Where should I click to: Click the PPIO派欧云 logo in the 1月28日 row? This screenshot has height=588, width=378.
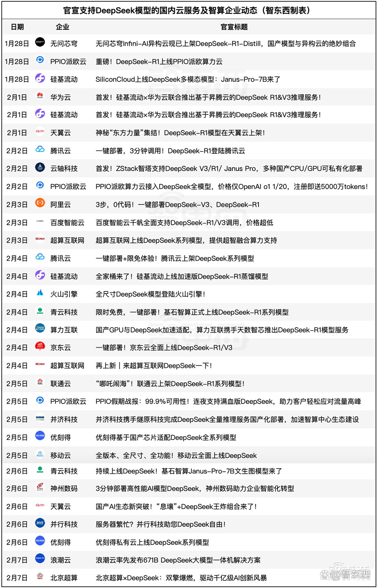coord(40,60)
